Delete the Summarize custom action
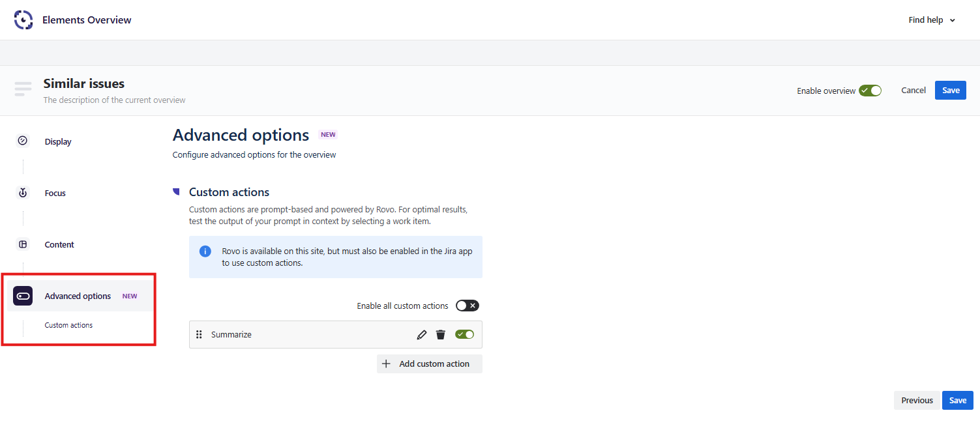The width and height of the screenshot is (980, 443). pyautogui.click(x=441, y=335)
